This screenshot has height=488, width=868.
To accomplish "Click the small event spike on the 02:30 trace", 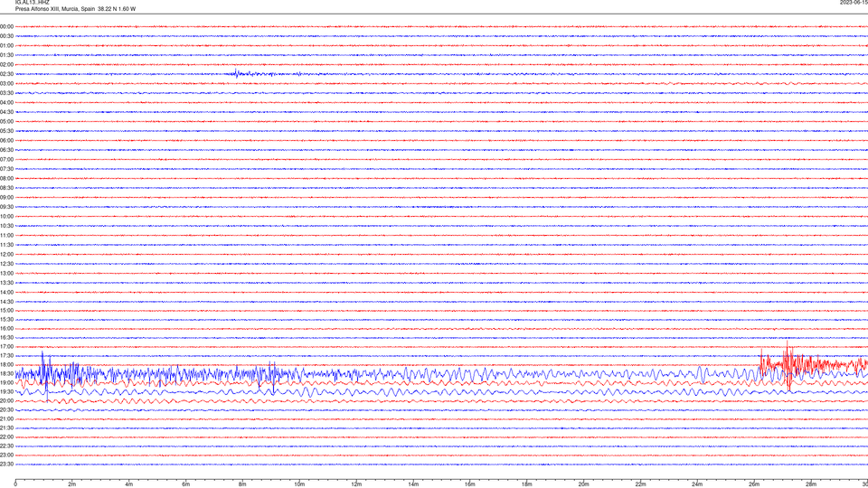I will [236, 73].
